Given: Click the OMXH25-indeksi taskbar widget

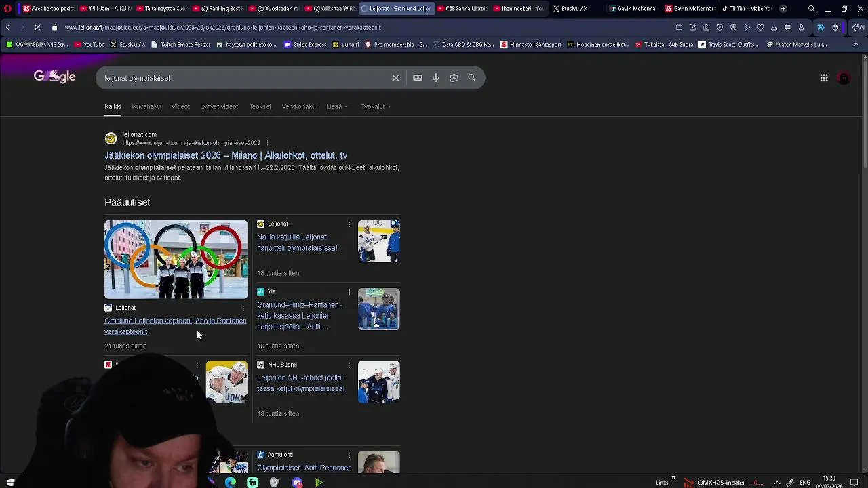Looking at the screenshot, I should [x=724, y=483].
